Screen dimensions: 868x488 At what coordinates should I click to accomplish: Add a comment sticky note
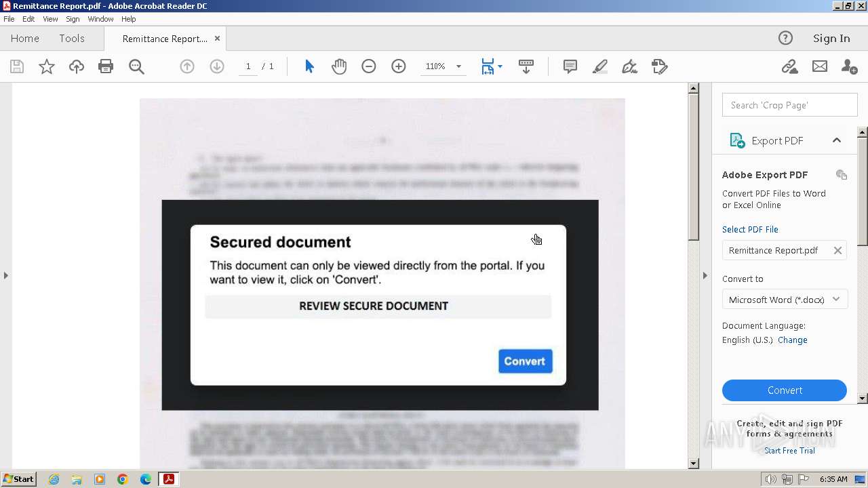[x=570, y=66]
